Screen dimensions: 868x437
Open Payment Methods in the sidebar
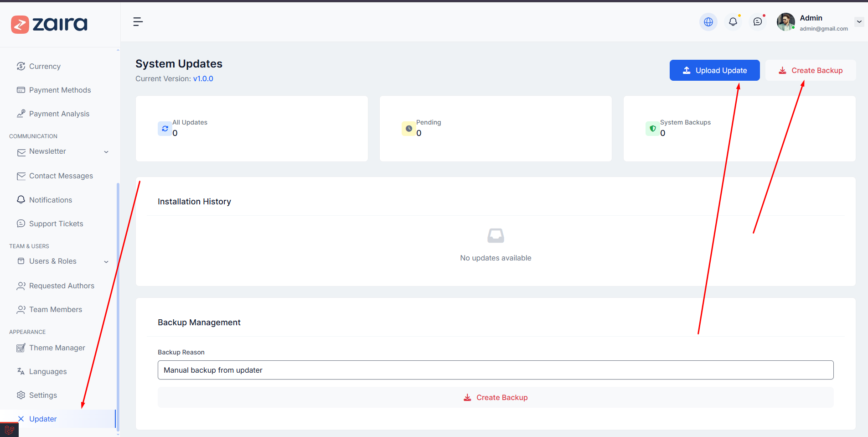coord(60,90)
